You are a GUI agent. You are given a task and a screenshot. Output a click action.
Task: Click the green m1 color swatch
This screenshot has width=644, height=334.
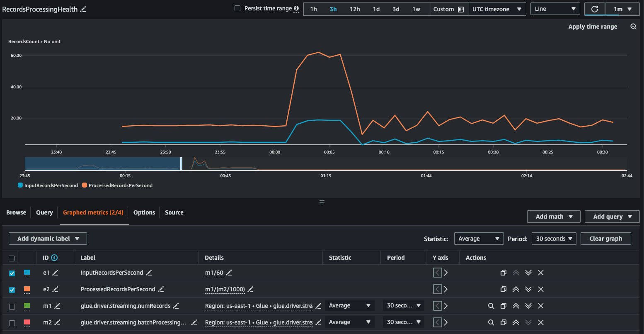pos(27,306)
